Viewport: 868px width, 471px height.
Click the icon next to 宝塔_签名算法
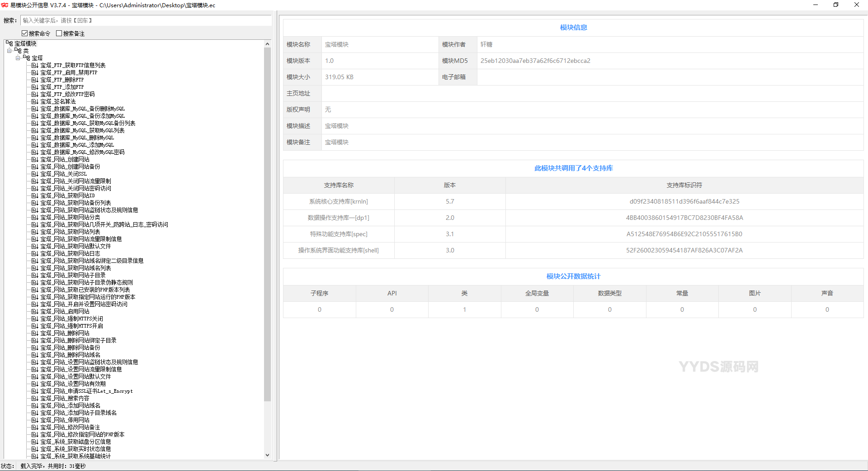click(35, 102)
